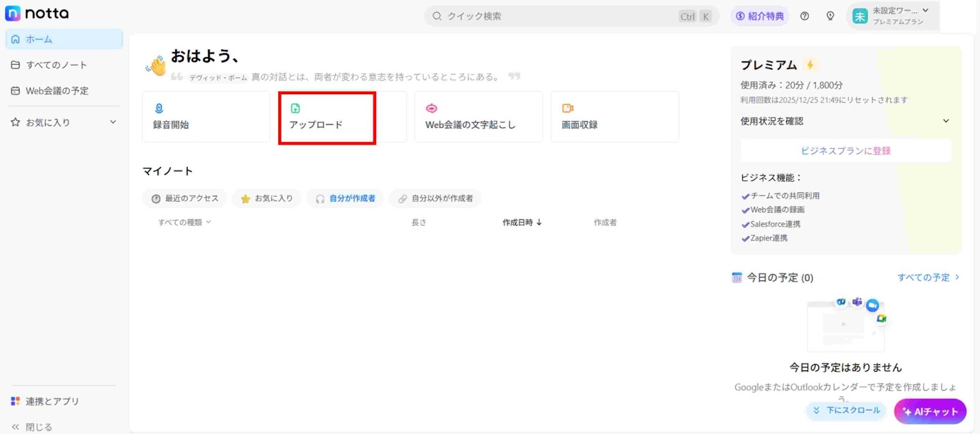This screenshot has width=980, height=434.
Task: Click the colorful 連携とアプリ grid icon
Action: coord(15,401)
